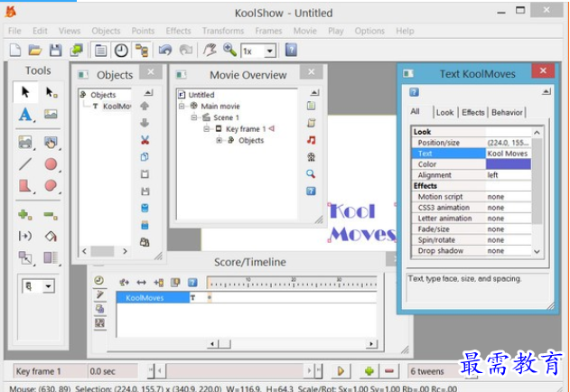Select the Text property row
This screenshot has width=570, height=392.
(472, 154)
